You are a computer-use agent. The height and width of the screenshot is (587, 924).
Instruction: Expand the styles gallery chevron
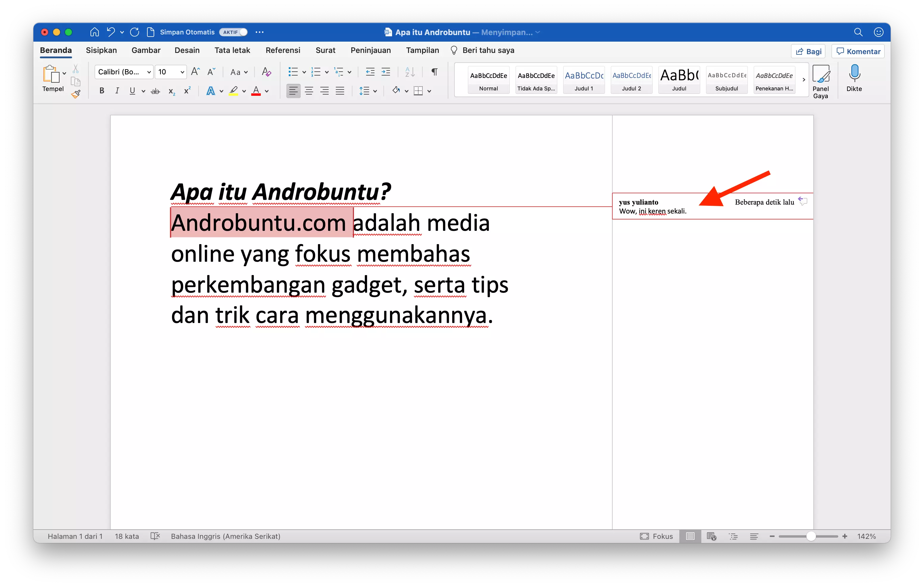click(803, 80)
